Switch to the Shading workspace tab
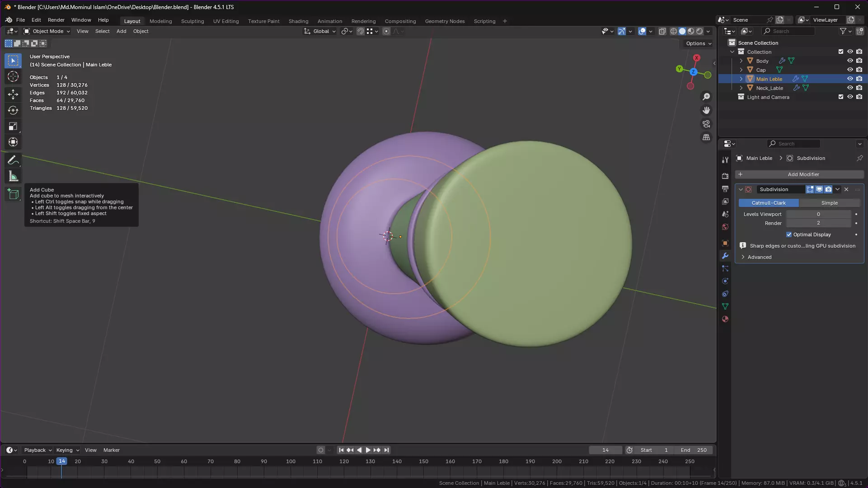The width and height of the screenshot is (868, 488). [x=298, y=21]
